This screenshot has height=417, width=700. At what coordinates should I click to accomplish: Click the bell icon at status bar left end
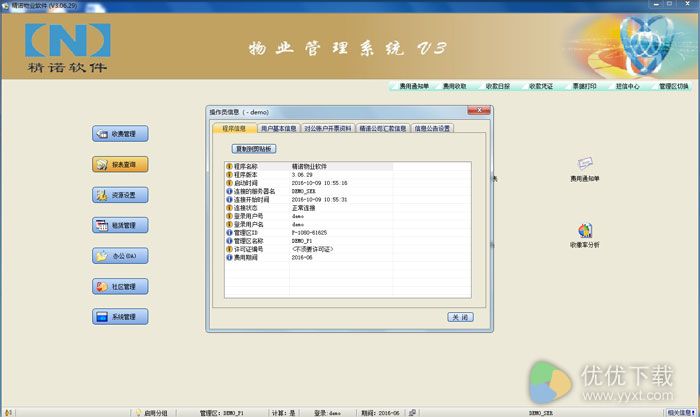click(8, 413)
